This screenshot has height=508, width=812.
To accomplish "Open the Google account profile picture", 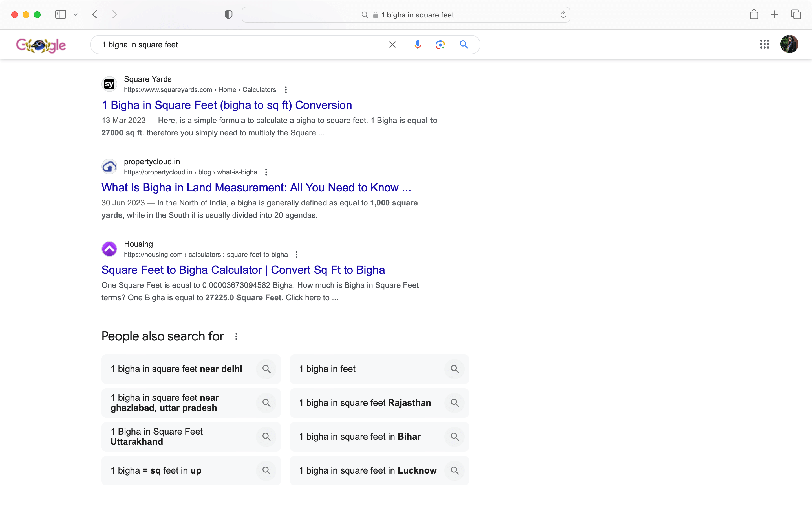I will 789,44.
